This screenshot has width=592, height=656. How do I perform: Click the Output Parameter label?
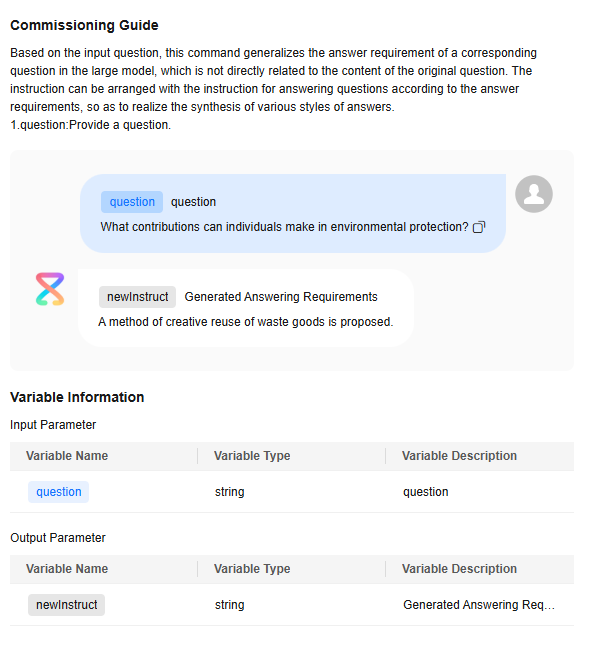coord(58,538)
